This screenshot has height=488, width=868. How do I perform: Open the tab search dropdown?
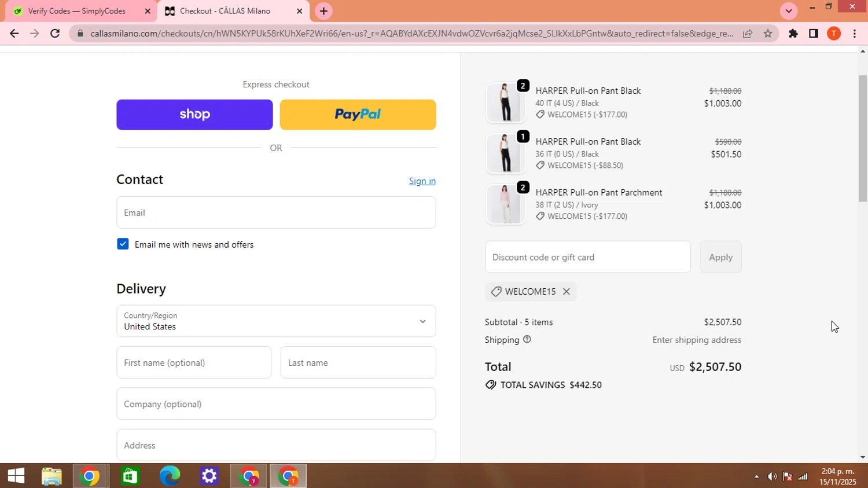tap(789, 11)
